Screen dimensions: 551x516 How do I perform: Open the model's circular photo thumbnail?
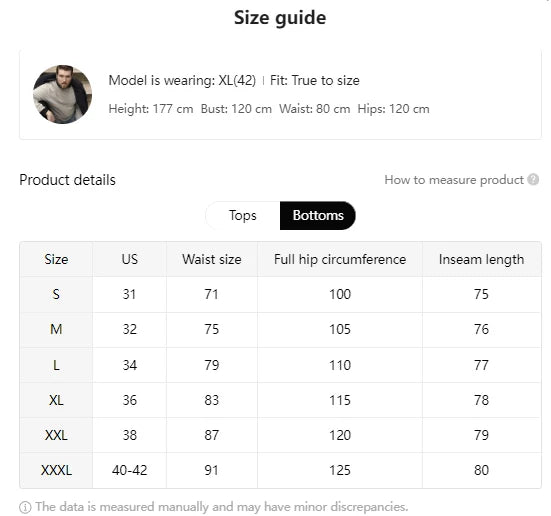pyautogui.click(x=62, y=94)
